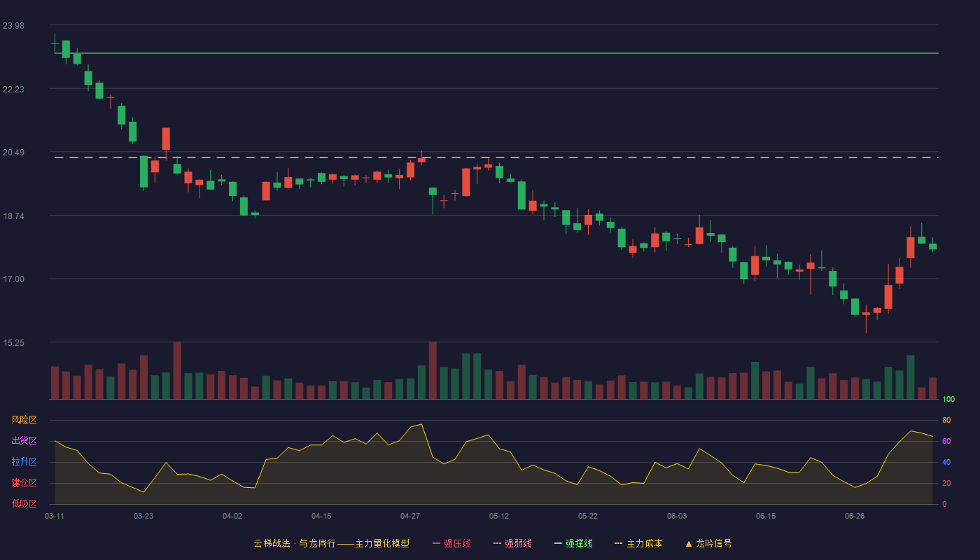The image size is (980, 560).
Task: Select the 建仓区 zone label
Action: pyautogui.click(x=24, y=483)
